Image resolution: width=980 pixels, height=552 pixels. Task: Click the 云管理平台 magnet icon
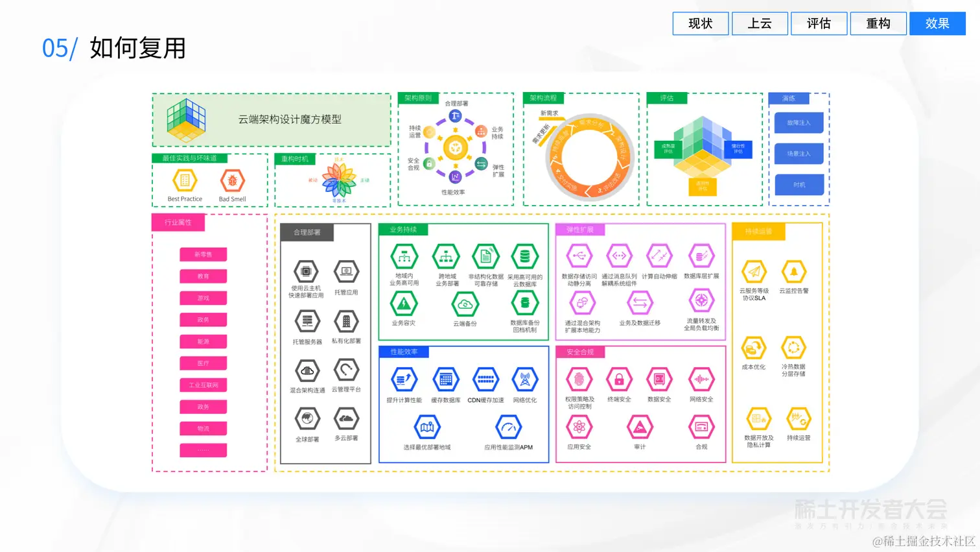[346, 370]
